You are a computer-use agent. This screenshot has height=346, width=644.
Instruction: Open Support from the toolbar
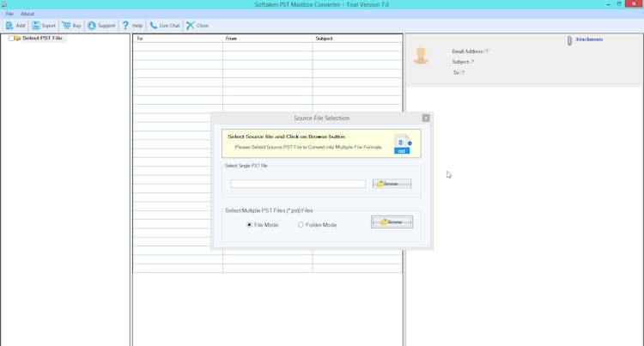coord(92,26)
